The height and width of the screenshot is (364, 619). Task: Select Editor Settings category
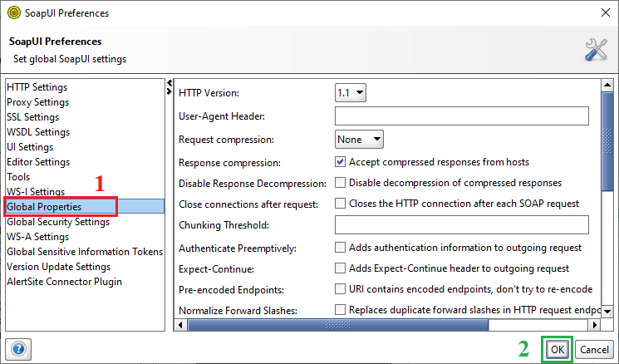[x=85, y=162]
